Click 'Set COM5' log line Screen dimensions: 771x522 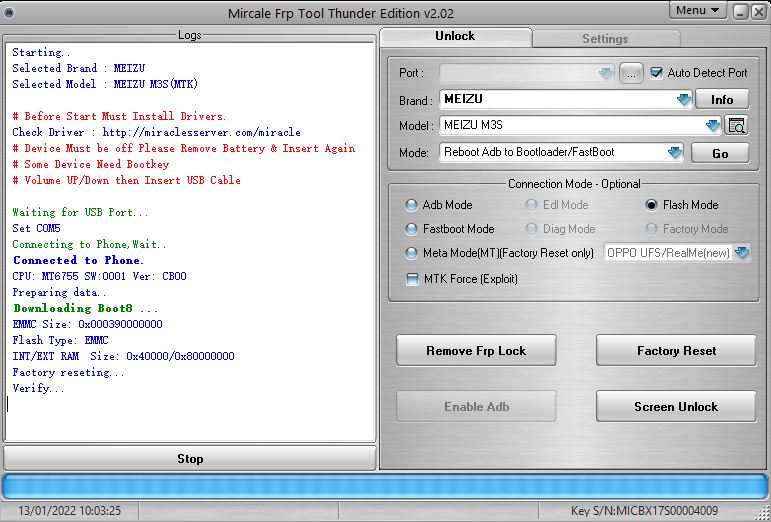[36, 229]
